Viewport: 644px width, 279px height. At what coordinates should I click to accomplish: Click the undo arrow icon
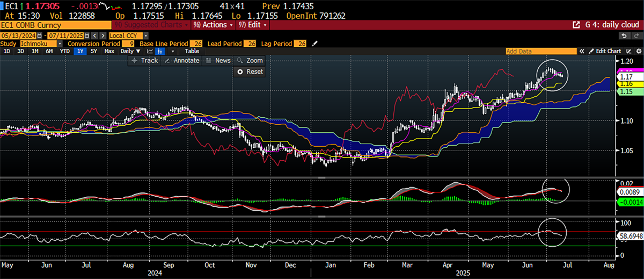coord(624,35)
